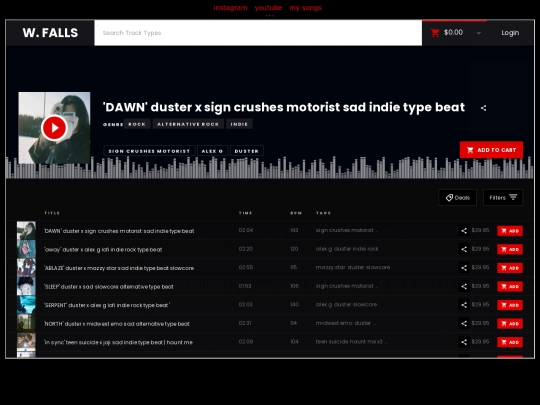This screenshot has width=540, height=405.
Task: Click the 'NORTH' track thumbnail
Action: [26, 323]
